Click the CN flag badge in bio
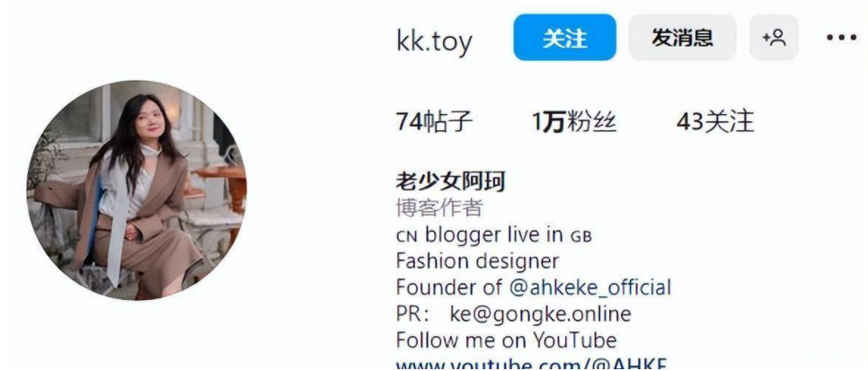This screenshot has height=371, width=868. 408,236
